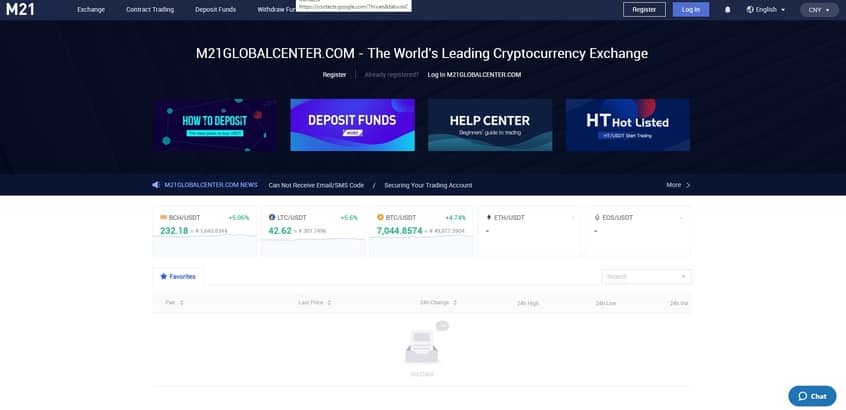
Task: Click the 7,044.8574 BTC price
Action: coord(399,231)
